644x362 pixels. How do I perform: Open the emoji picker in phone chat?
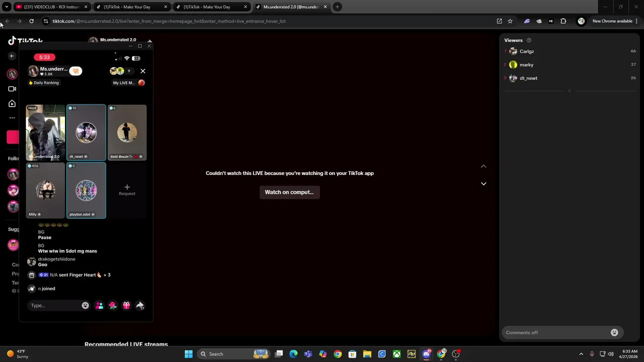point(86,305)
